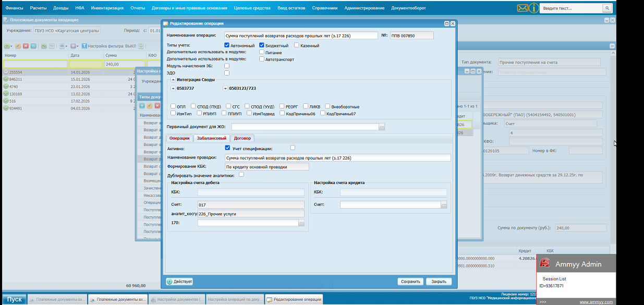The image size is (644, 305).
Task: Click the 'Закрыть' button
Action: [439, 282]
